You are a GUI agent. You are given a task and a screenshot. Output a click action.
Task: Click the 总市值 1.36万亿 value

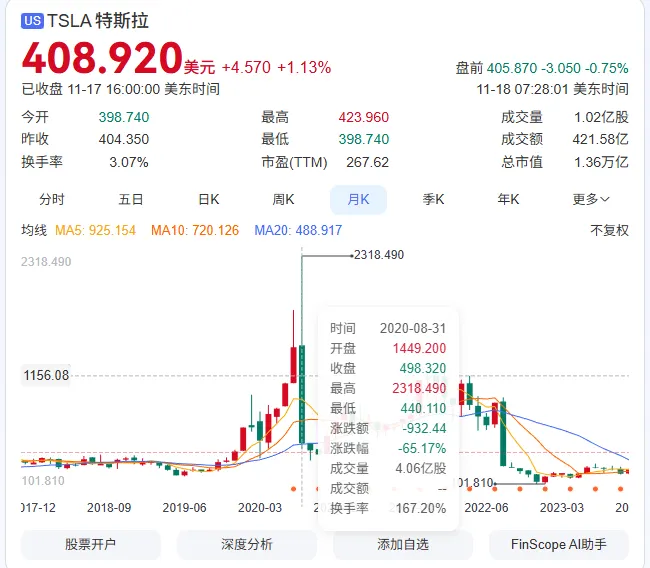click(601, 162)
